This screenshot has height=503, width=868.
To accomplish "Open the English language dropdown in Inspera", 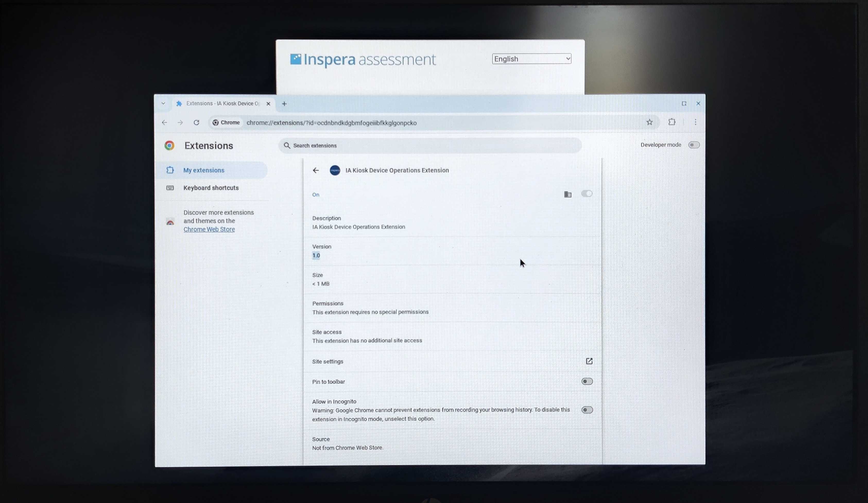I will (x=531, y=59).
